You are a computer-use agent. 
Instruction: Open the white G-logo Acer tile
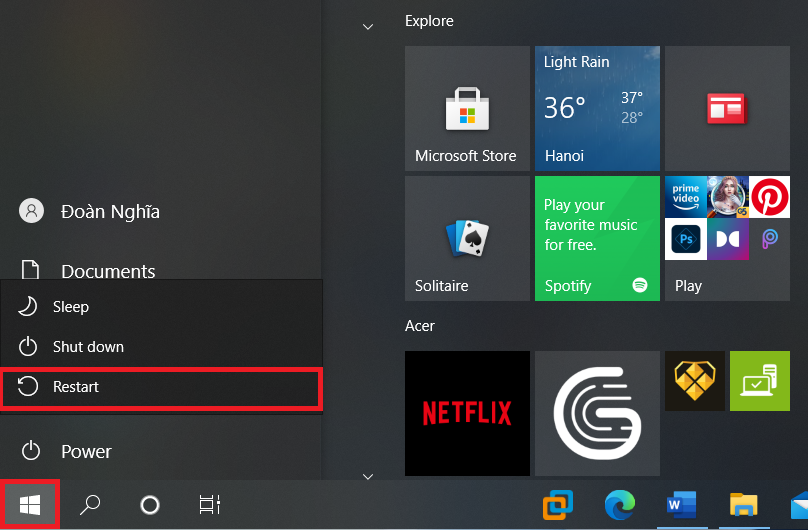pyautogui.click(x=597, y=413)
